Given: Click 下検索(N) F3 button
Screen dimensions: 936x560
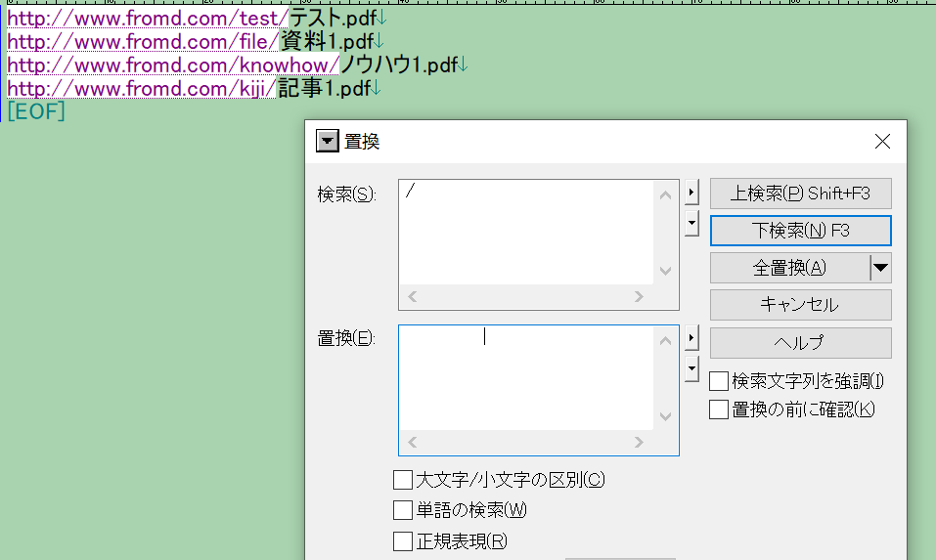Looking at the screenshot, I should pyautogui.click(x=800, y=231).
